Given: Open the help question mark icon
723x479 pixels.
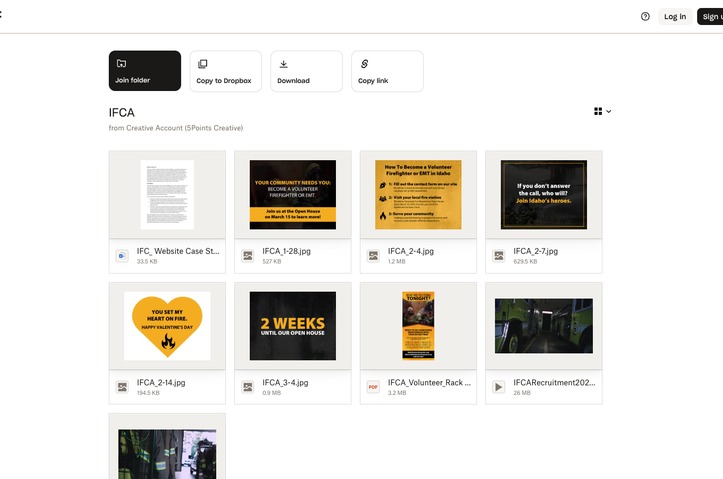Looking at the screenshot, I should [645, 17].
